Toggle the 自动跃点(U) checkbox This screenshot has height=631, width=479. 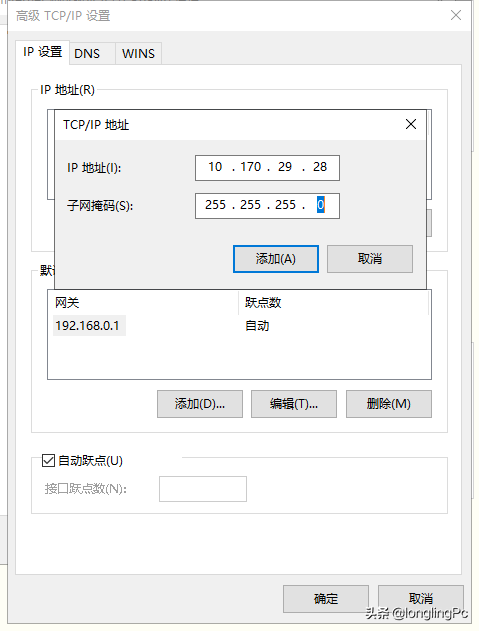tap(48, 460)
